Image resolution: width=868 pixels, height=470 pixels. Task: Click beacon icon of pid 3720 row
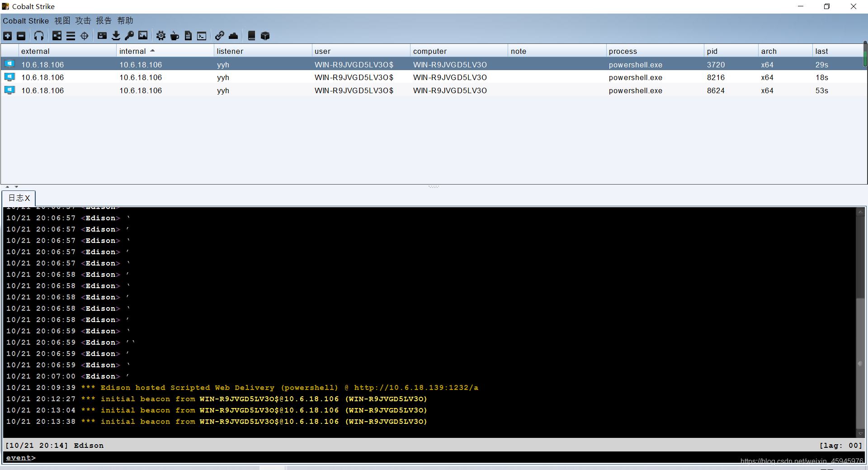click(9, 64)
